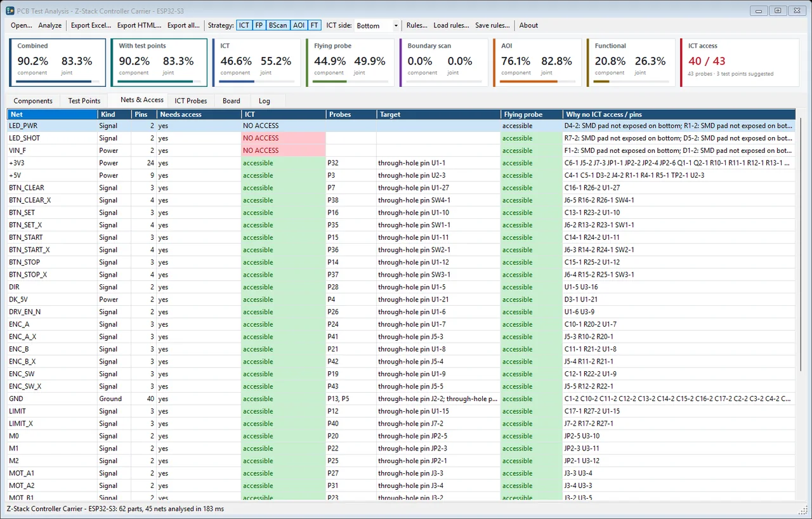Click the Export all... button
Screen dimensions: 812x519
183,25
